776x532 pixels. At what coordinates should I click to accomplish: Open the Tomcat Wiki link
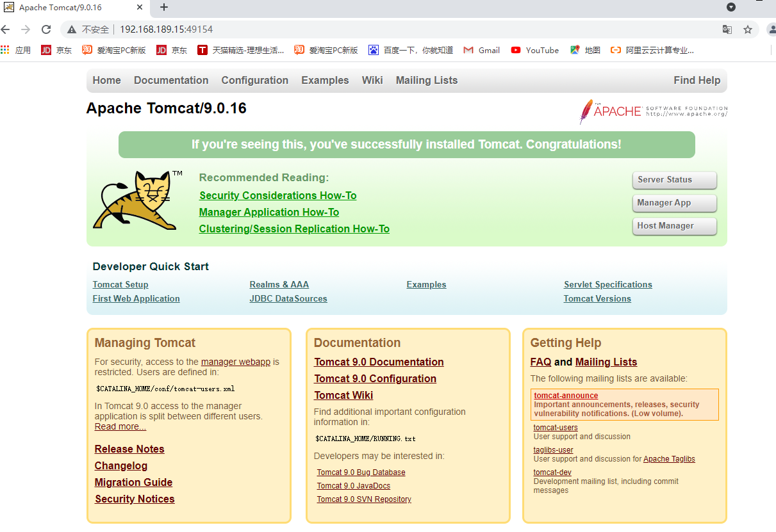[343, 395]
